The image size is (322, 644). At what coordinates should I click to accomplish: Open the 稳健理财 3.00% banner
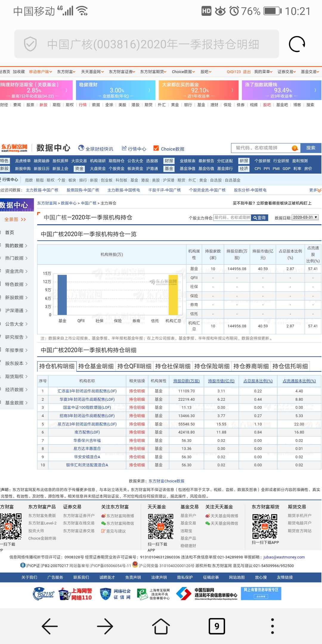point(115,90)
